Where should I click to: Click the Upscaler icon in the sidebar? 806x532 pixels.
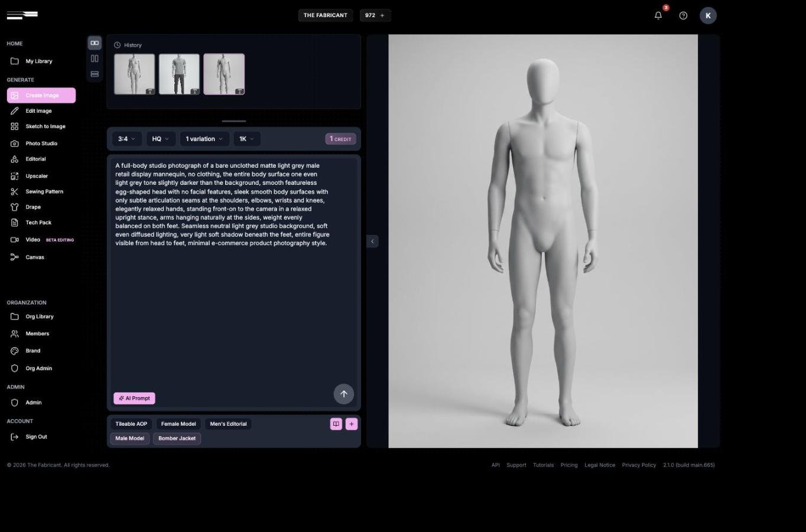click(15, 176)
